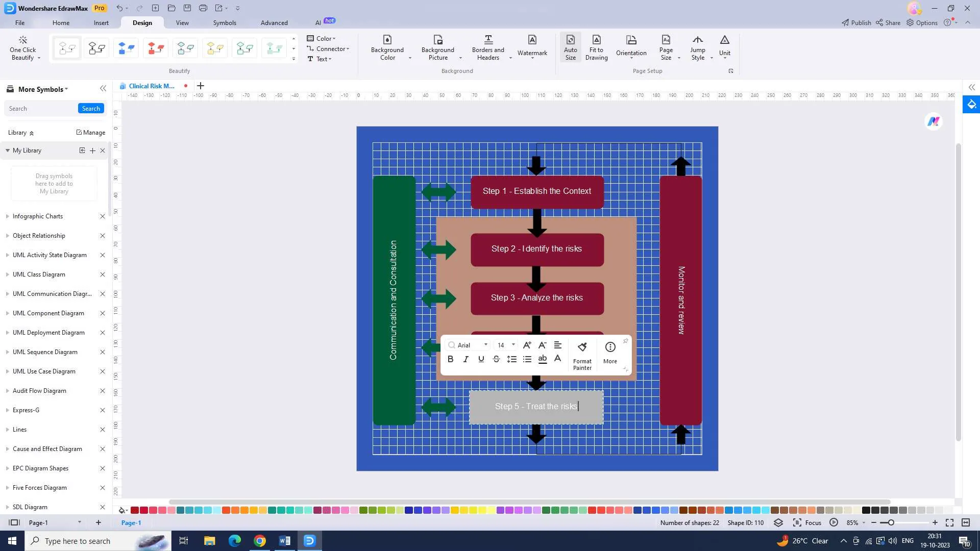This screenshot has height=551, width=980.
Task: Toggle visibility of Infographic Charts library
Action: 7,215
